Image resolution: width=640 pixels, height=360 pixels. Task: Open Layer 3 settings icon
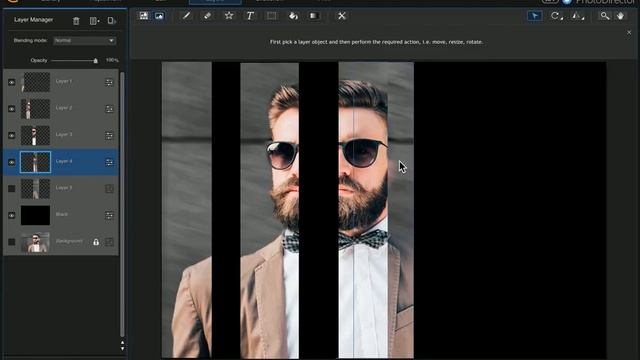[x=109, y=136]
